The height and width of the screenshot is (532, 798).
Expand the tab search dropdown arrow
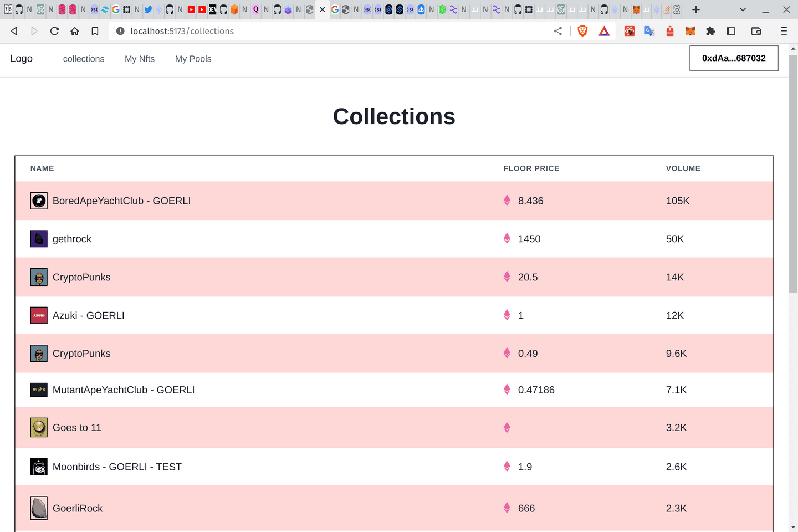(743, 9)
